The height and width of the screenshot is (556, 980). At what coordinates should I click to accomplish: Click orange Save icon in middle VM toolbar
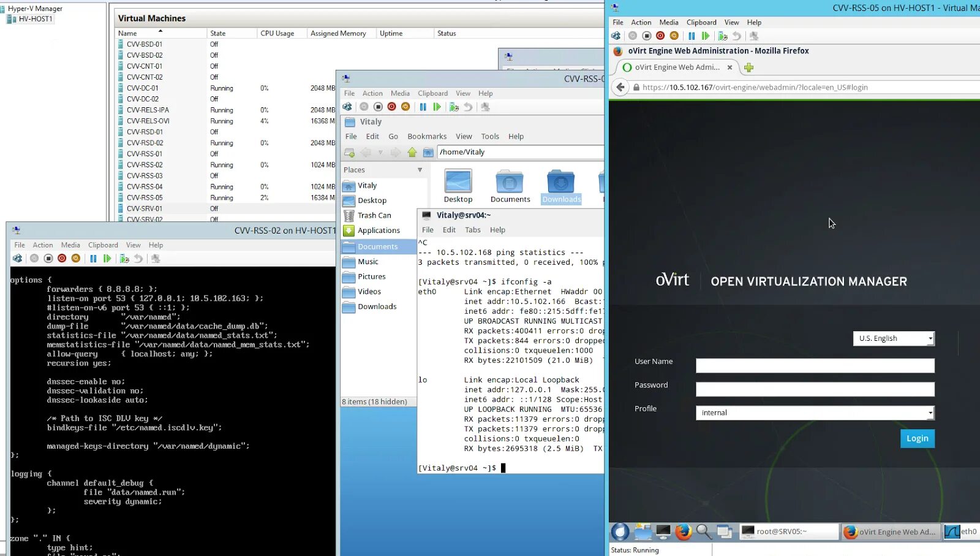point(405,107)
